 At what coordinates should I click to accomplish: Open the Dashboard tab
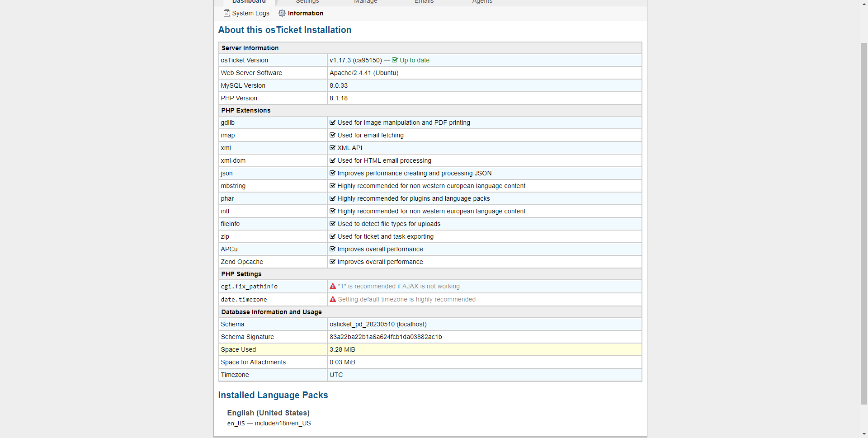click(249, 2)
